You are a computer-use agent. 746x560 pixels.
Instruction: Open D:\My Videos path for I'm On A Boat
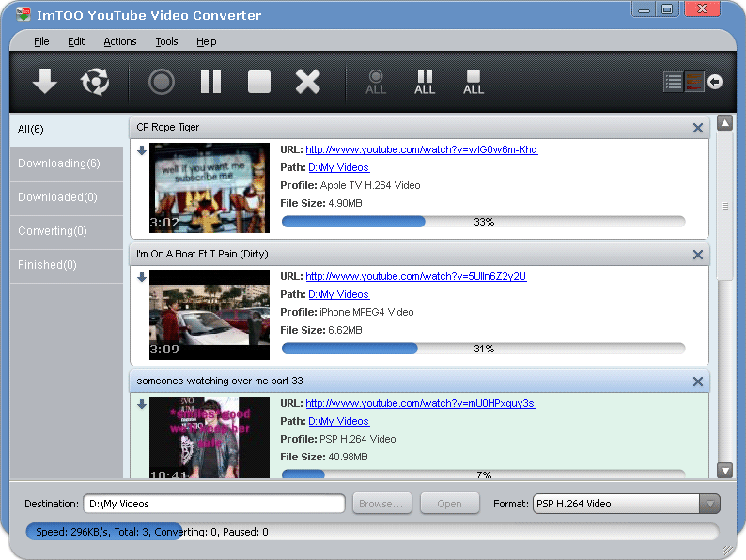[339, 294]
